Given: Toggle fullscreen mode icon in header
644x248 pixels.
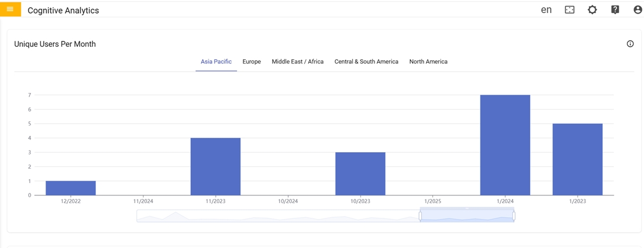Looking at the screenshot, I should click(x=570, y=10).
